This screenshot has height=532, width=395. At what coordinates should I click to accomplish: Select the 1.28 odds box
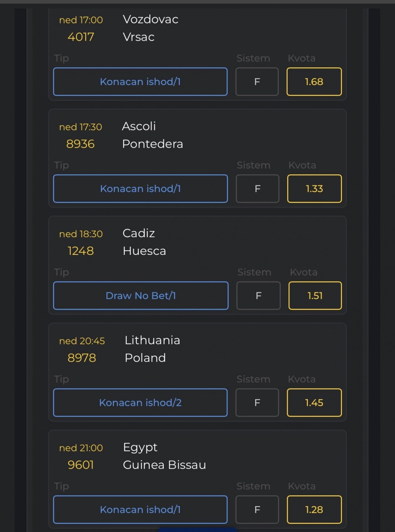314,509
